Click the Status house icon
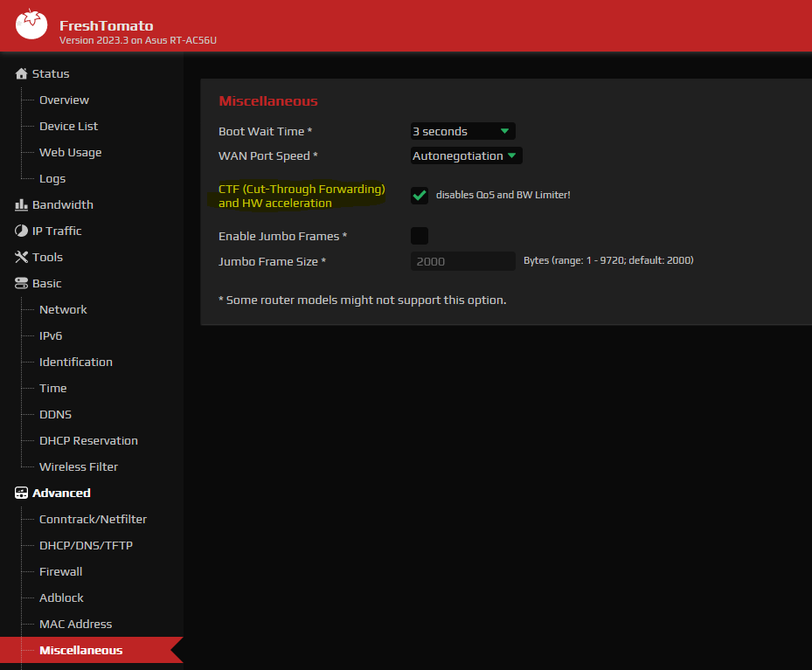This screenshot has width=812, height=670. click(21, 73)
